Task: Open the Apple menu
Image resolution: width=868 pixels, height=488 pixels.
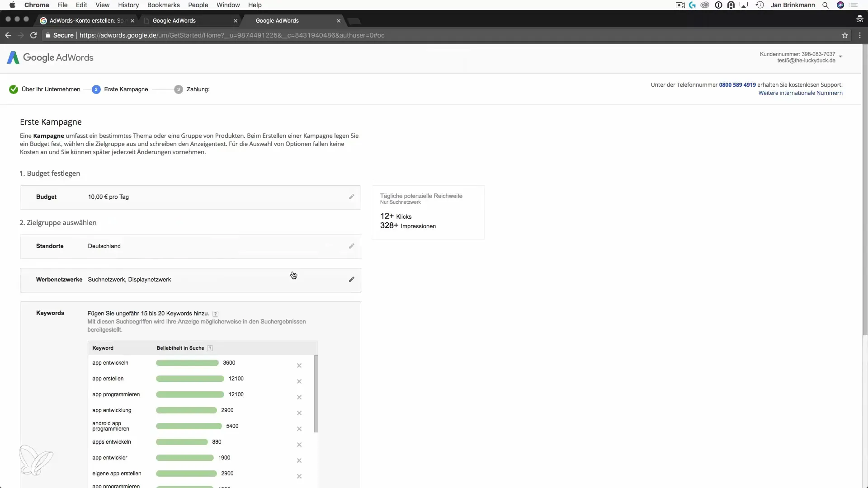Action: pyautogui.click(x=12, y=5)
